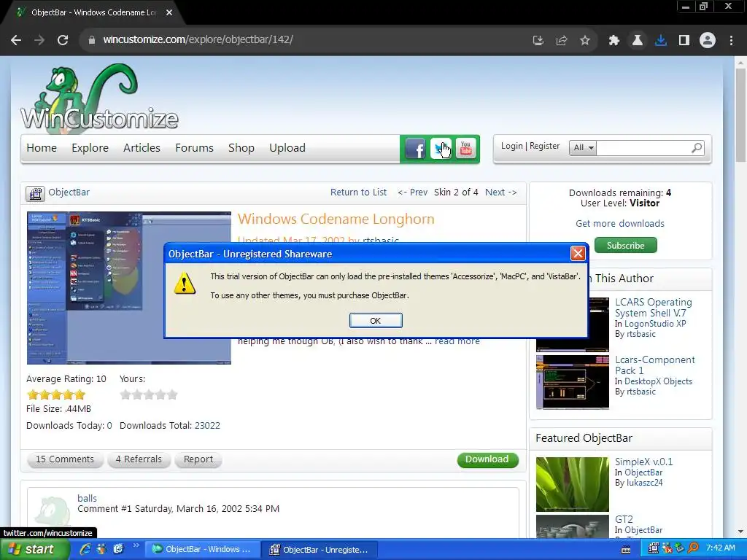Launch Internet Explorer from Quick Launch
This screenshot has width=747, height=560.
[85, 549]
